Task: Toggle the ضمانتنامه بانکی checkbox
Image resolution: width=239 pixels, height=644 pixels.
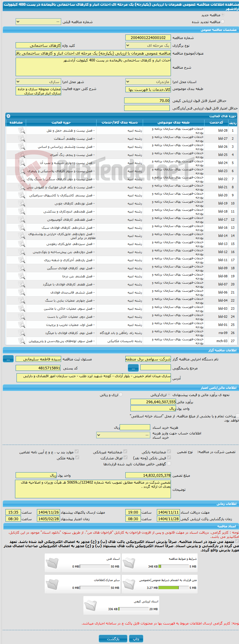Action: pos(169,452)
